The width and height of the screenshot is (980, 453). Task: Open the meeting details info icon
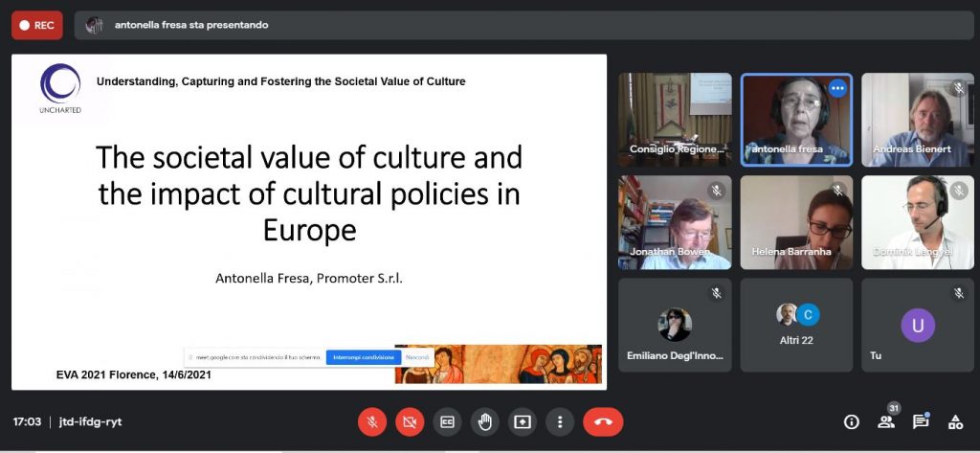pyautogui.click(x=851, y=422)
